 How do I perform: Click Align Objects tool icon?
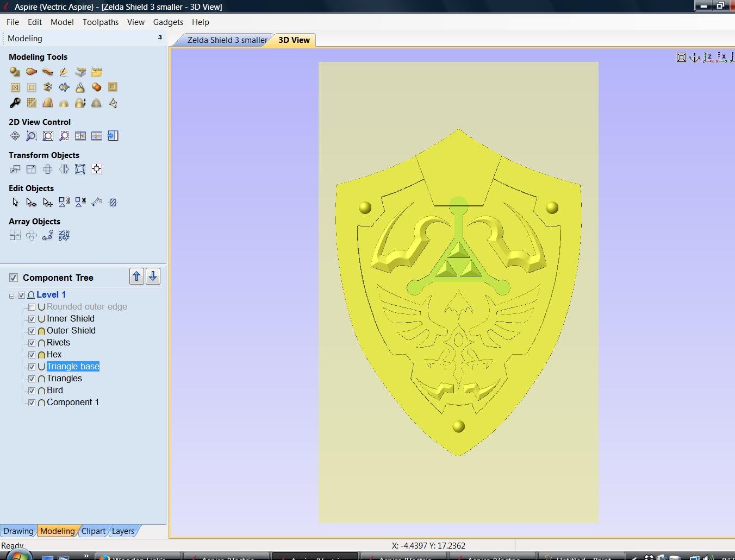point(96,169)
